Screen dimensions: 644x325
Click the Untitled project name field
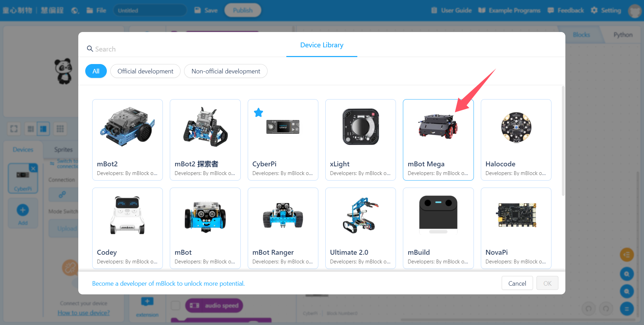click(150, 10)
